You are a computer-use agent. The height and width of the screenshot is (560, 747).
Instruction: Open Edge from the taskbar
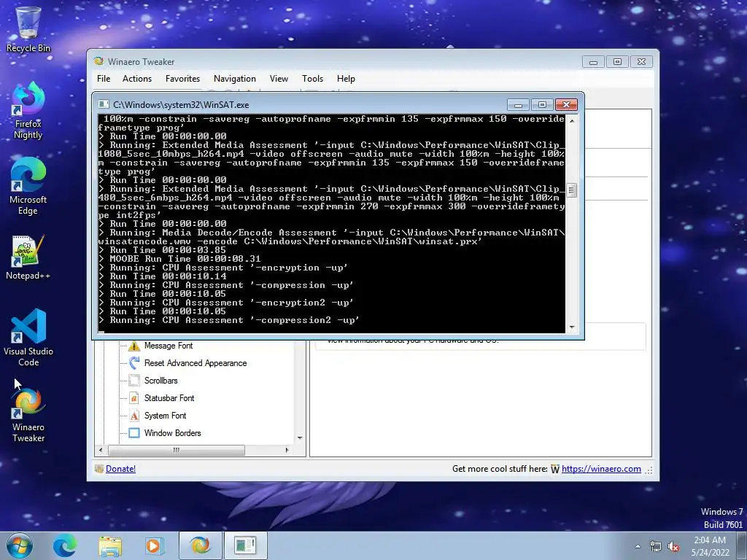pyautogui.click(x=65, y=545)
